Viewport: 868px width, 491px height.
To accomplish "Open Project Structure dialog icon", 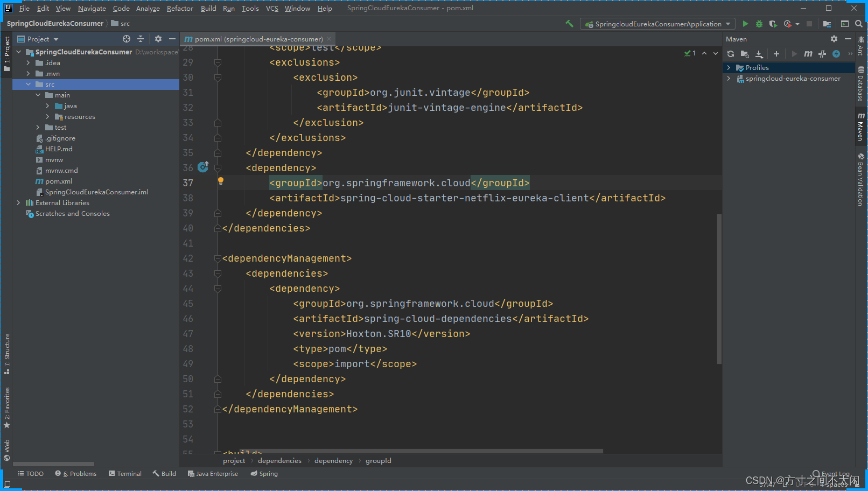I will click(827, 24).
